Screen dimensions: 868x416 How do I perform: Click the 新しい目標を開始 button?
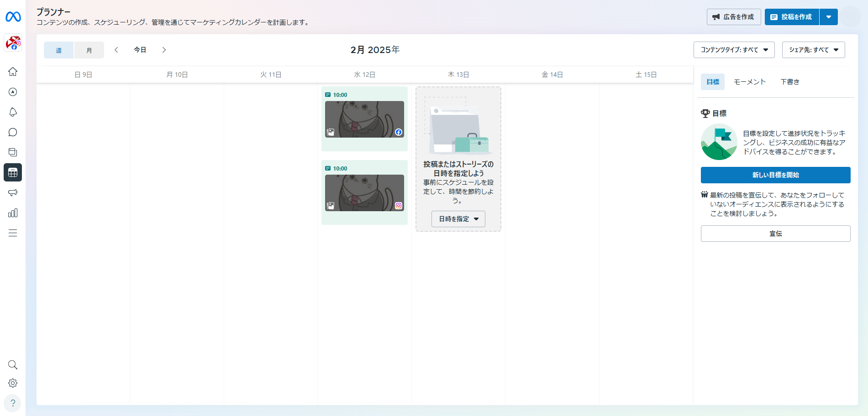[x=775, y=175]
